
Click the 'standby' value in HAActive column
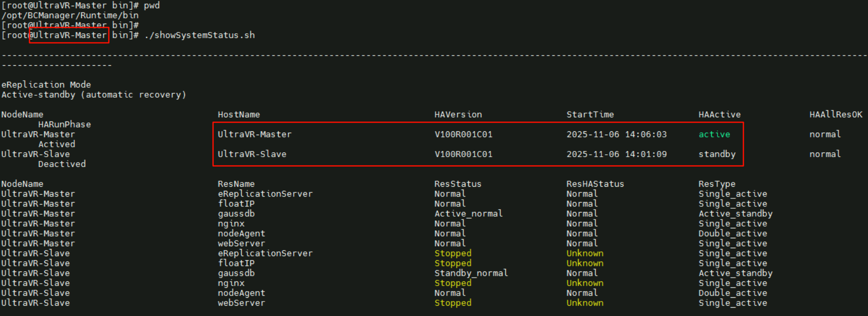pos(716,154)
